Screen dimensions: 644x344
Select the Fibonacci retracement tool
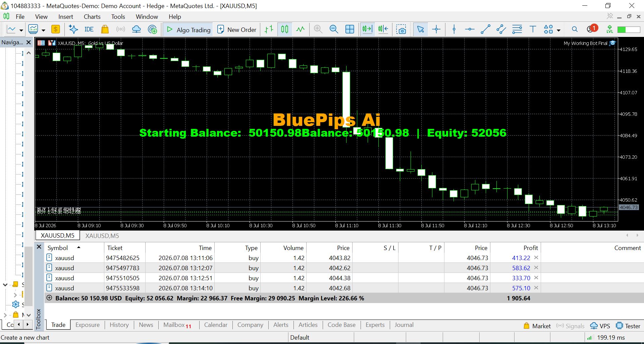(x=517, y=30)
